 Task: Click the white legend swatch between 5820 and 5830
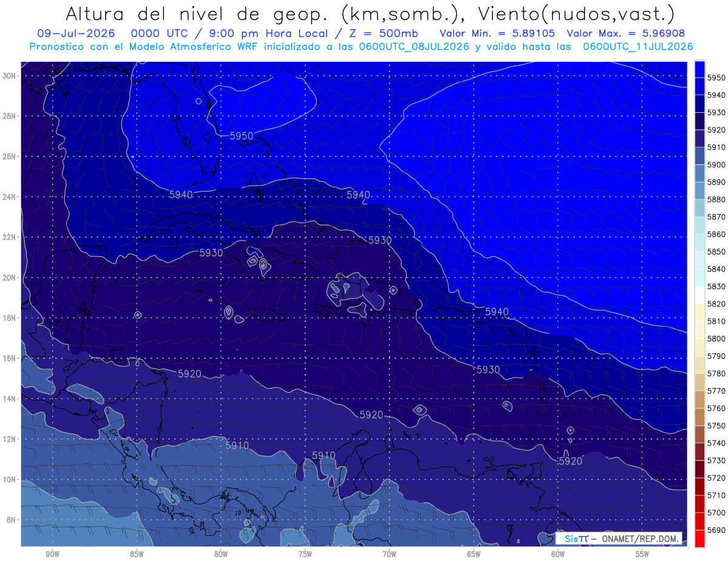click(x=699, y=295)
